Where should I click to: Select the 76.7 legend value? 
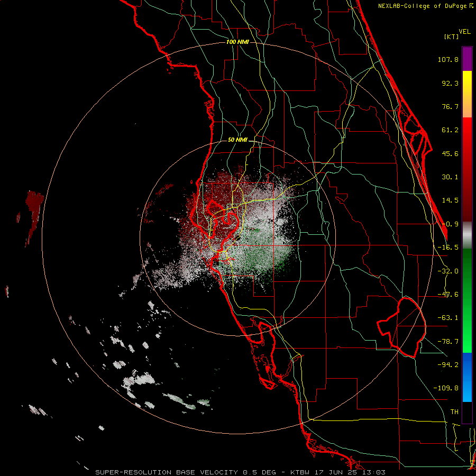click(x=450, y=106)
